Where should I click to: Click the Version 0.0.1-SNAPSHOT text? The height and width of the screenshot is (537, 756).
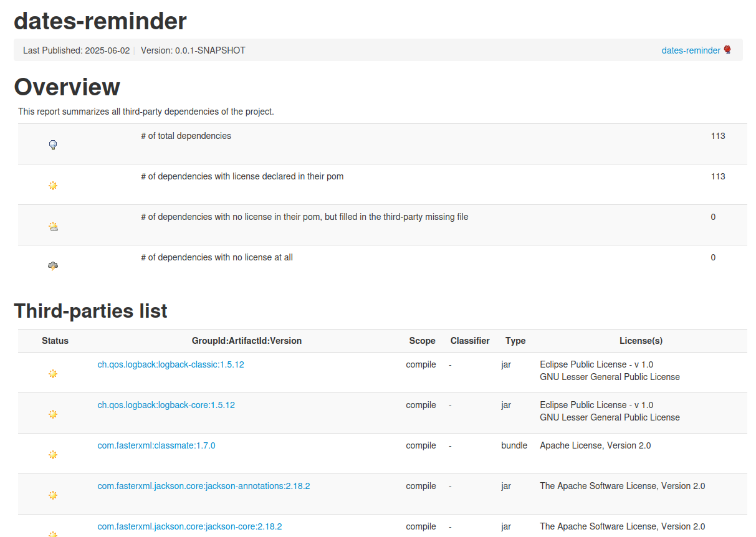pos(193,50)
